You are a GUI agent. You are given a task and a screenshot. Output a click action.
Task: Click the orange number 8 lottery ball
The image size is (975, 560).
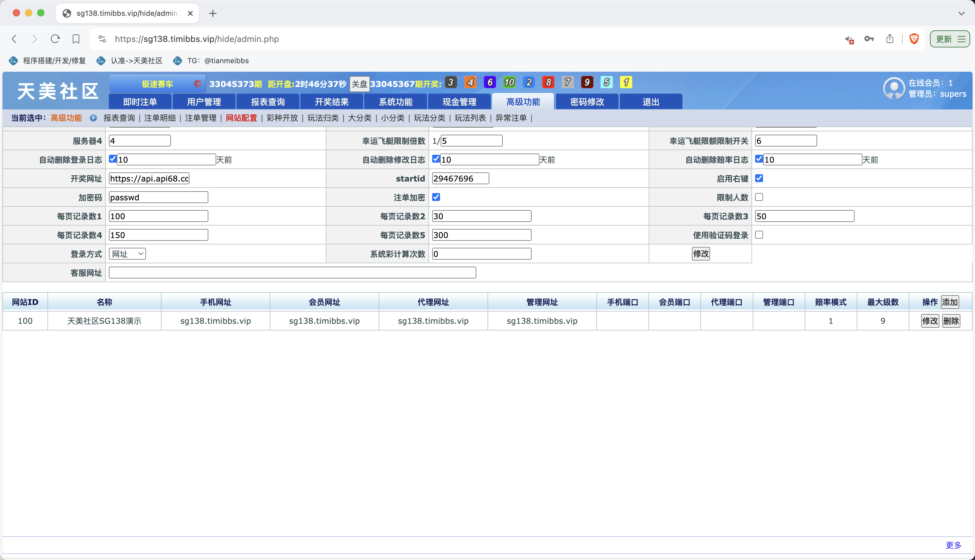(x=548, y=82)
